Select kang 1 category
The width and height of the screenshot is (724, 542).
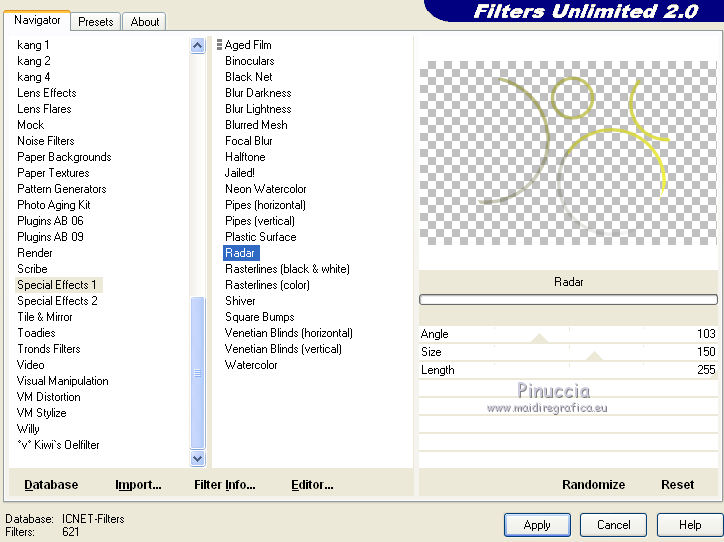click(x=33, y=45)
